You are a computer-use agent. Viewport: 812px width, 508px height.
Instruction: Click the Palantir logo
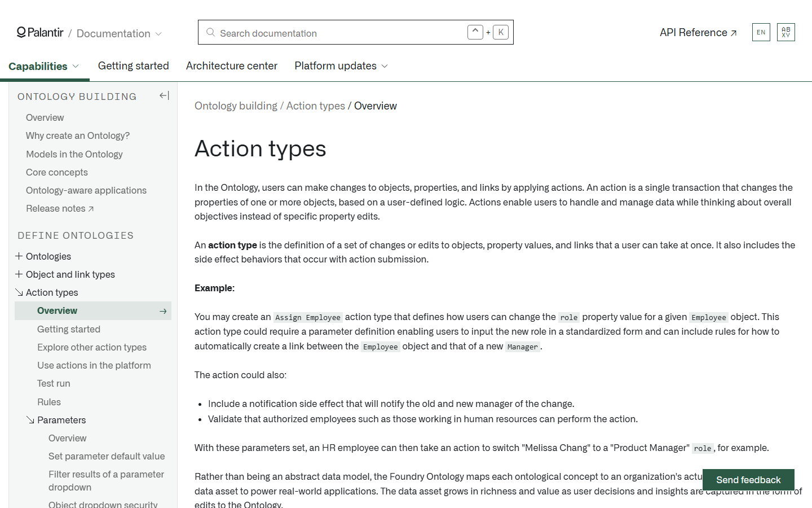[x=40, y=33]
